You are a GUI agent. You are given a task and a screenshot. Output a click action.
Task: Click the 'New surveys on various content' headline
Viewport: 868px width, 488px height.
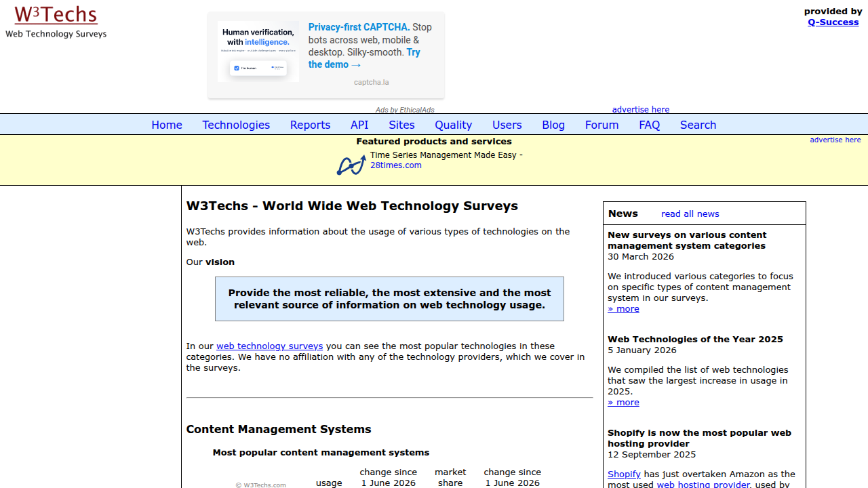click(687, 241)
